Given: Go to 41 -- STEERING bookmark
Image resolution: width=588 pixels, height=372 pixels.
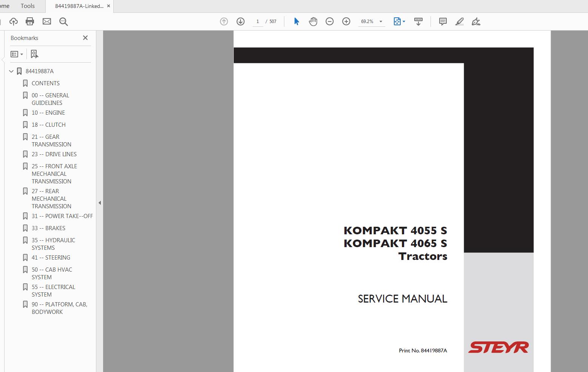Looking at the screenshot, I should tap(51, 258).
